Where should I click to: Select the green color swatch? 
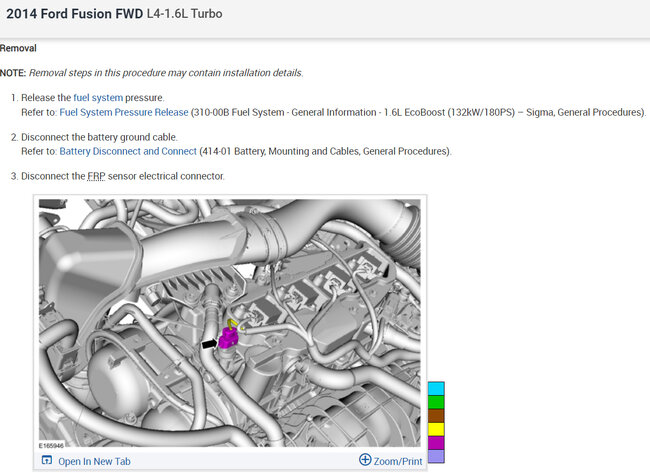click(x=436, y=402)
